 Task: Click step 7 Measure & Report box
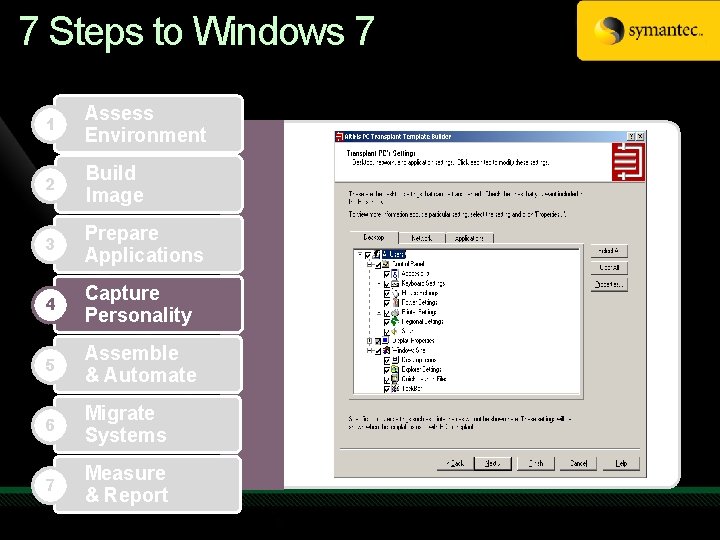[148, 485]
